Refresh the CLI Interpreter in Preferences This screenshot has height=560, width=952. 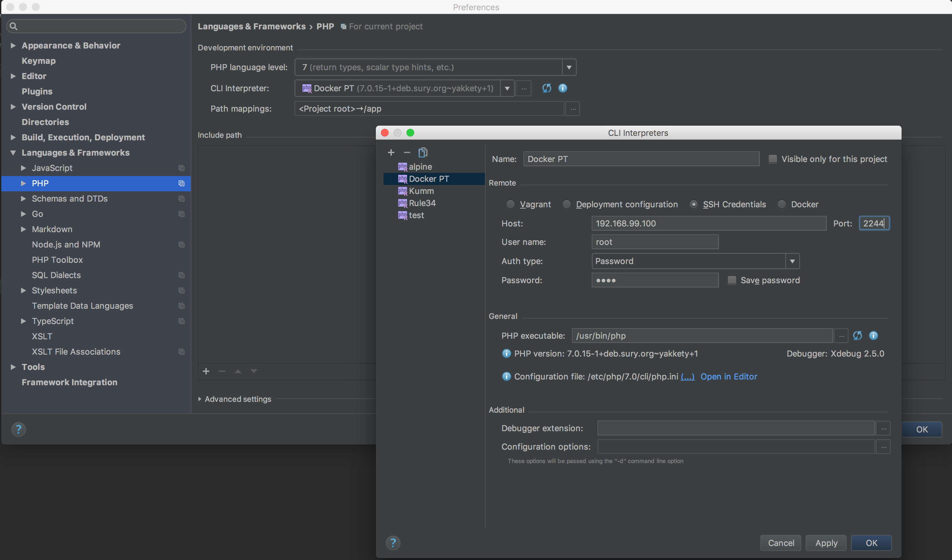pos(547,88)
